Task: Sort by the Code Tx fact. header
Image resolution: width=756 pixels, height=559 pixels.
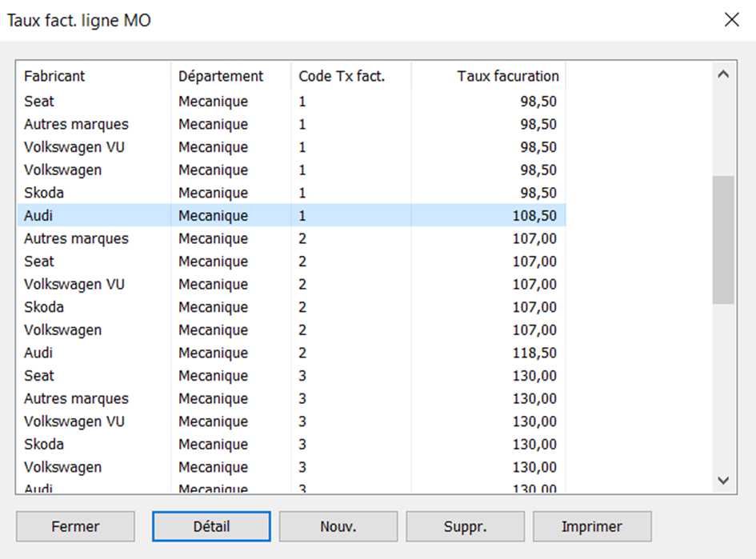Action: click(x=351, y=76)
